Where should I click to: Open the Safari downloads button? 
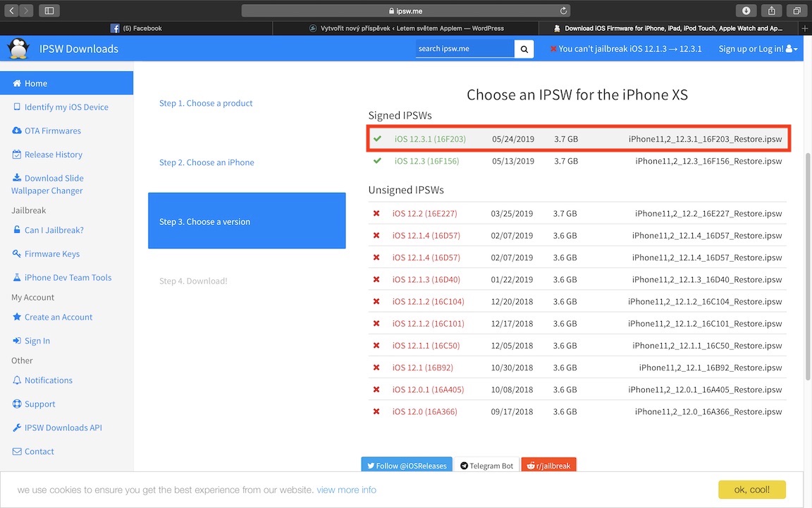pos(746,11)
